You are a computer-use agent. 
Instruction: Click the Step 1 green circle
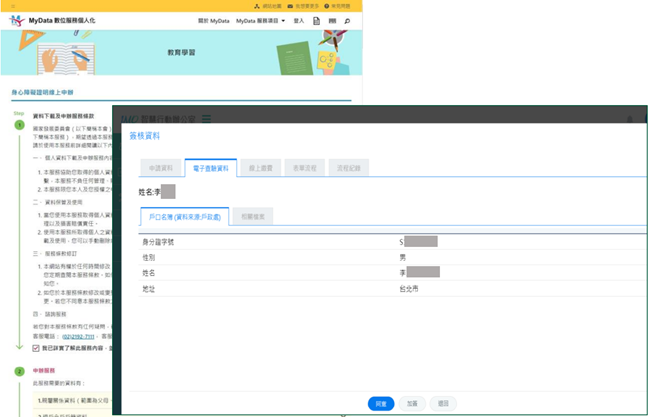point(19,125)
